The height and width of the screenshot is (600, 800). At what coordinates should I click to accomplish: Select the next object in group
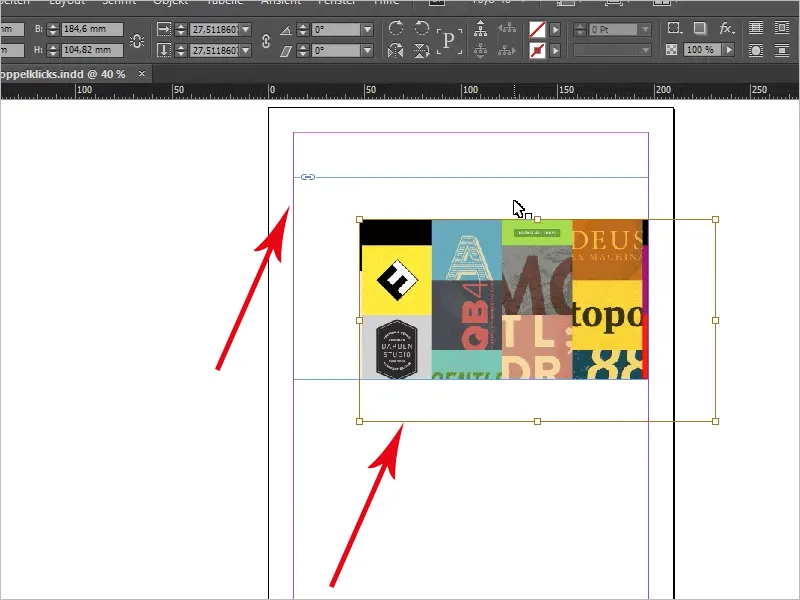pyautogui.click(x=507, y=51)
